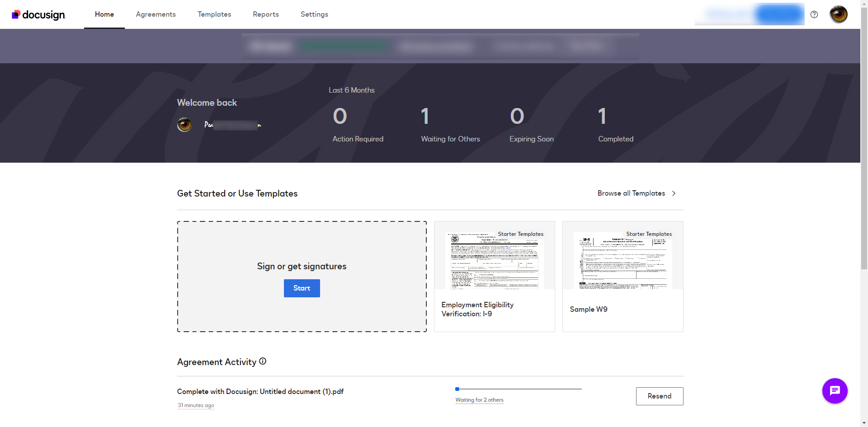Click the agreement progress bar
Viewport: 868px width, 427px height.
519,389
